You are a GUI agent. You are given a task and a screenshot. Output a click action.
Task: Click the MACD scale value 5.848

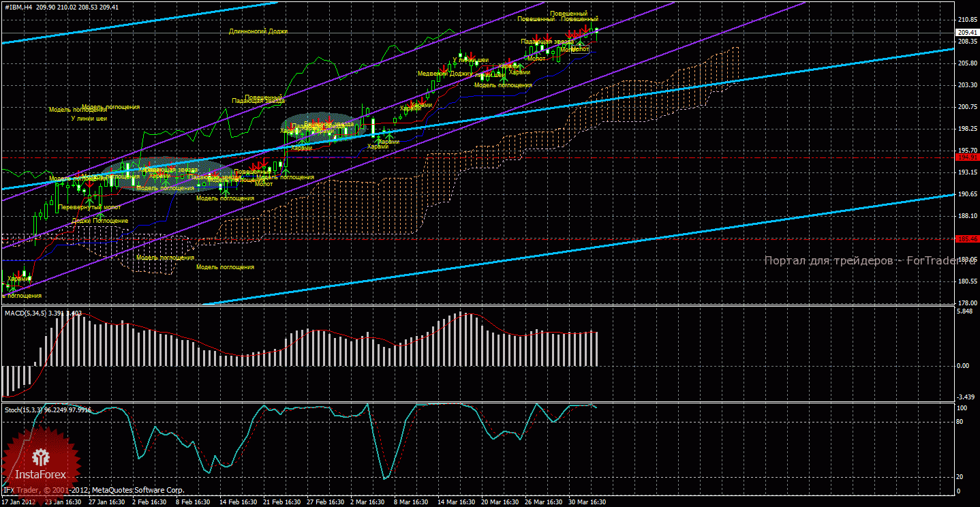pos(966,311)
